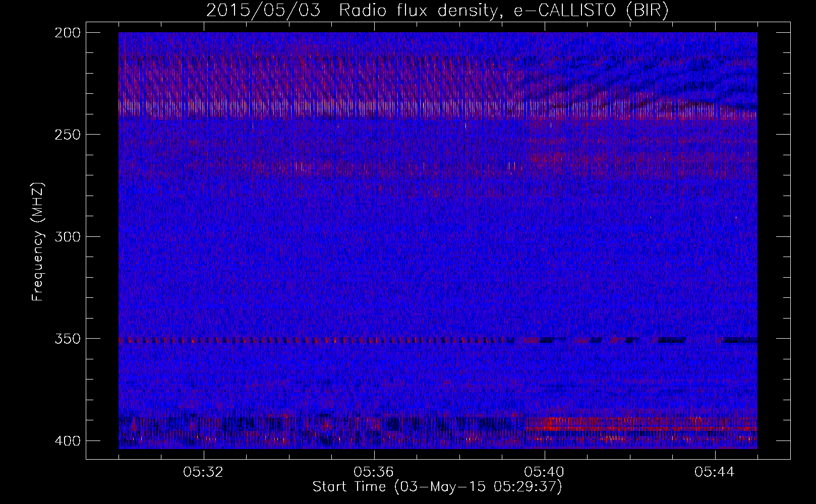Click the 05:44 time tick label
816x504 pixels.
click(715, 472)
